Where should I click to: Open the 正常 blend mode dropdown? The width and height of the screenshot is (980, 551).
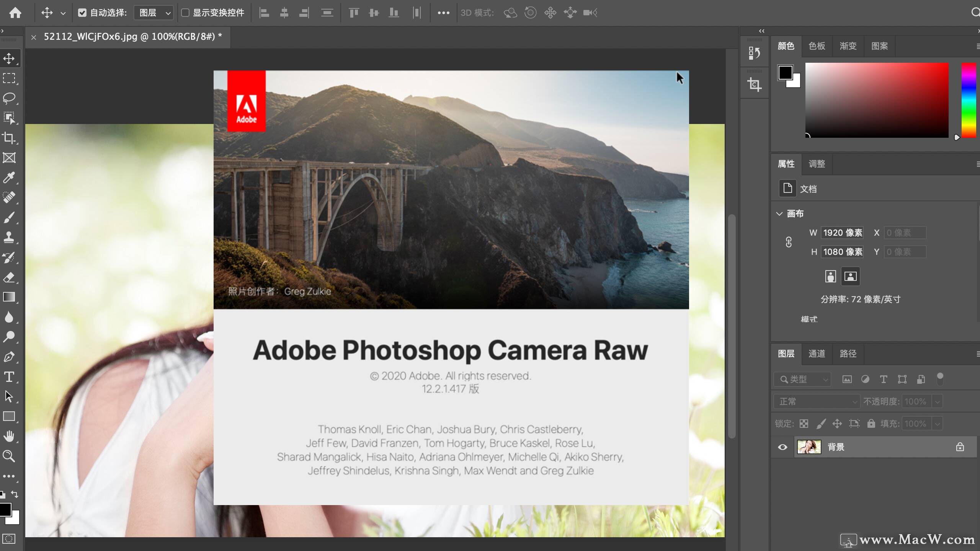[817, 401]
